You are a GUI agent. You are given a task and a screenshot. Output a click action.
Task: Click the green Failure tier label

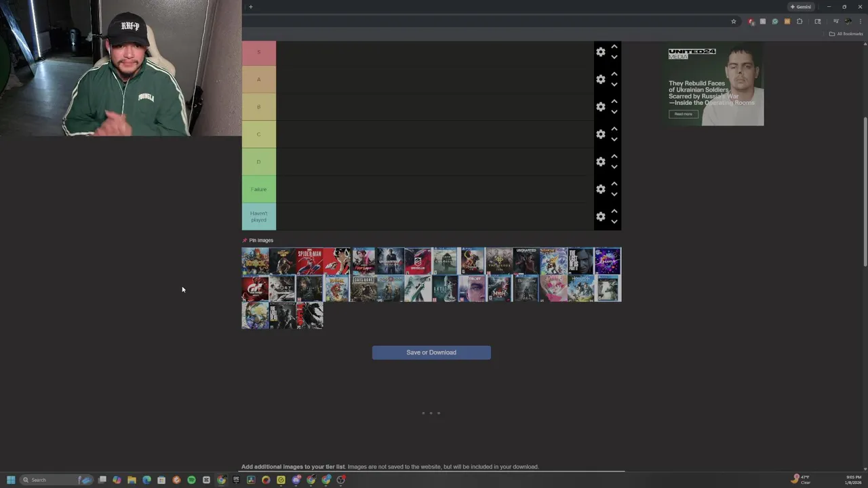[258, 189]
